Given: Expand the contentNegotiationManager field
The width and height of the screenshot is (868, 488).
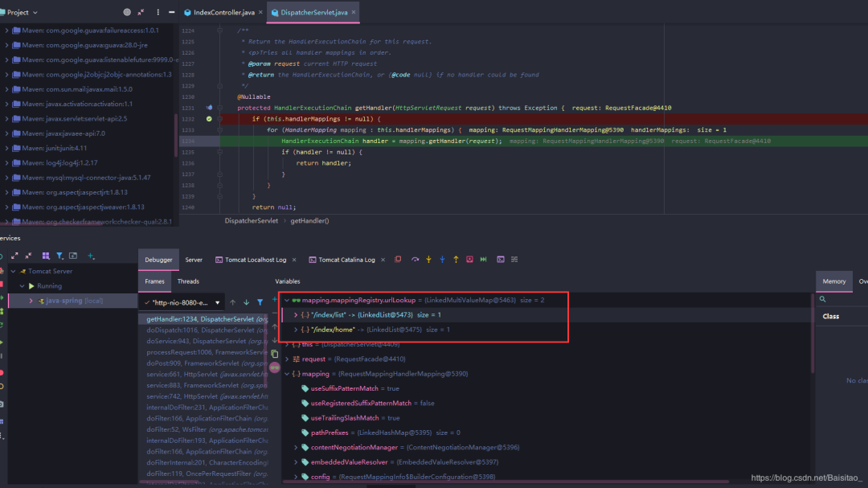Looking at the screenshot, I should (x=296, y=448).
